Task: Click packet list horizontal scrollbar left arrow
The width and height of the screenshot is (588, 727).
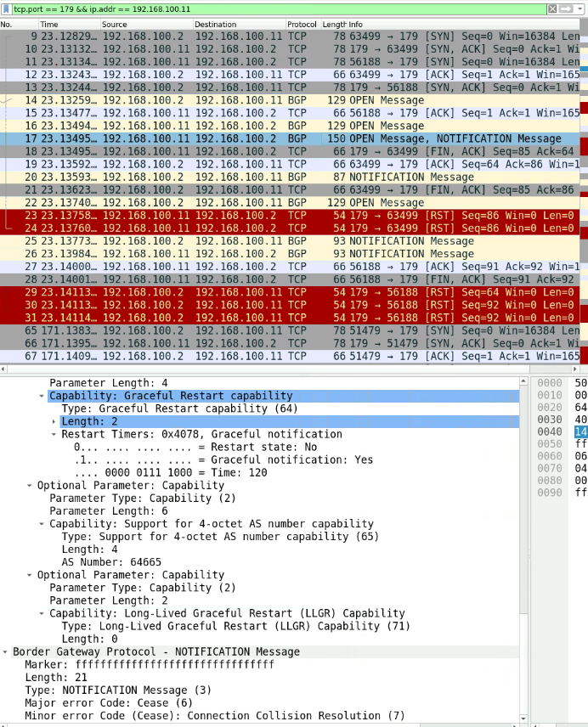Action: 3,369
